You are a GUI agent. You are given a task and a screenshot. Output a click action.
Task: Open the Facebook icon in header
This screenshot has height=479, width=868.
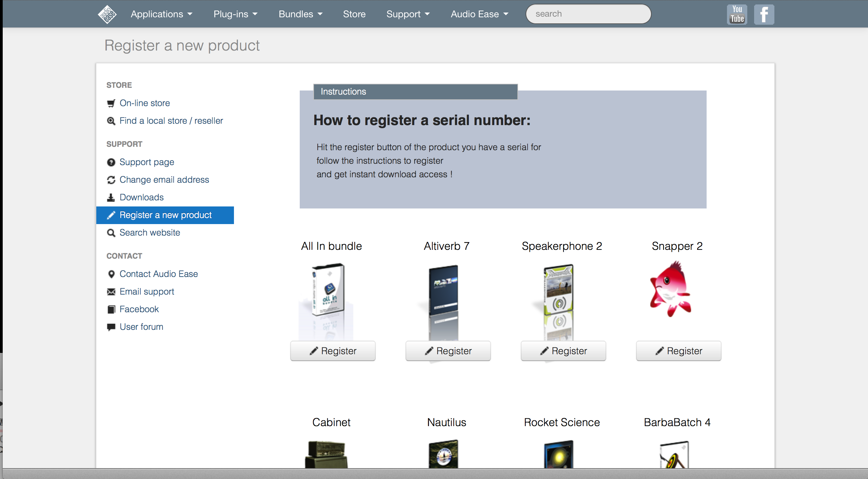[764, 14]
